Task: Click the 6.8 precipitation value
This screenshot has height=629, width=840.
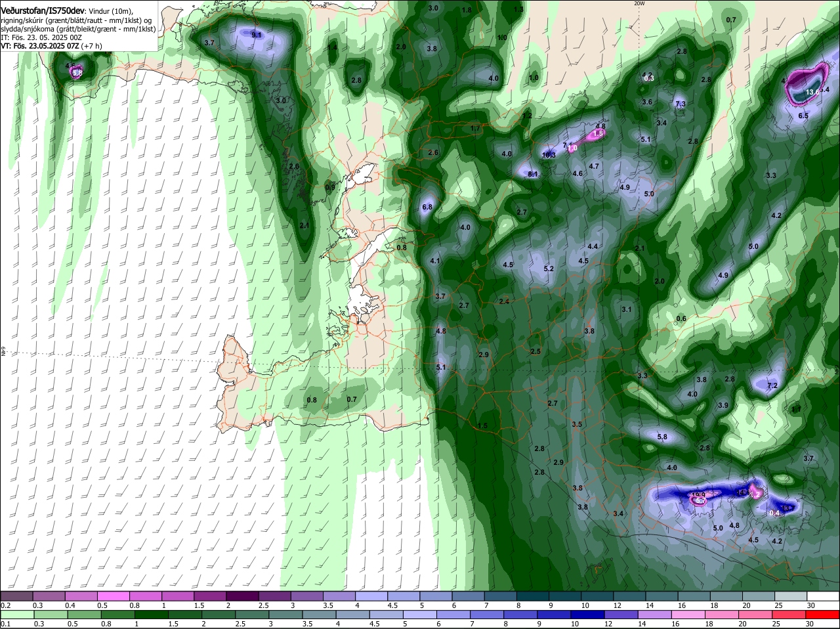Action: coord(427,207)
